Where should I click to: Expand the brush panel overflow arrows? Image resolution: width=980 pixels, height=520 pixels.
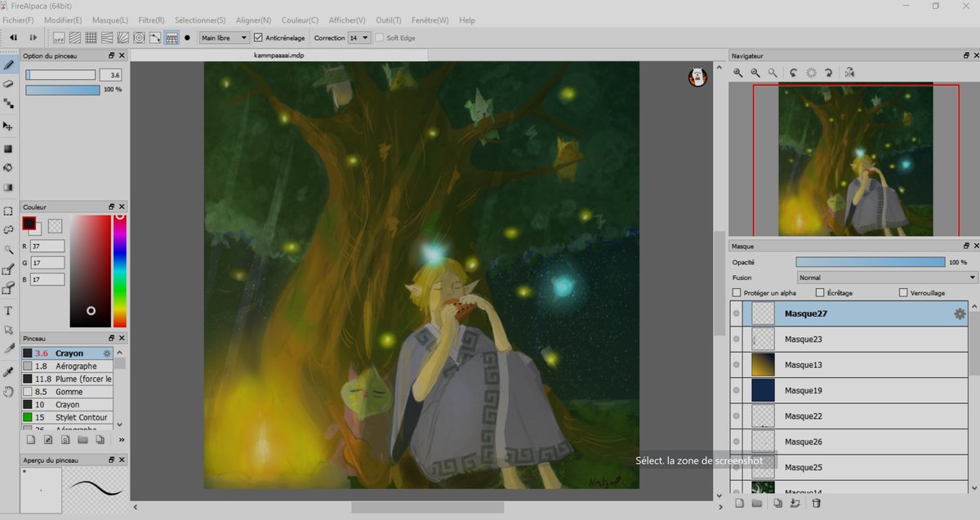click(122, 440)
